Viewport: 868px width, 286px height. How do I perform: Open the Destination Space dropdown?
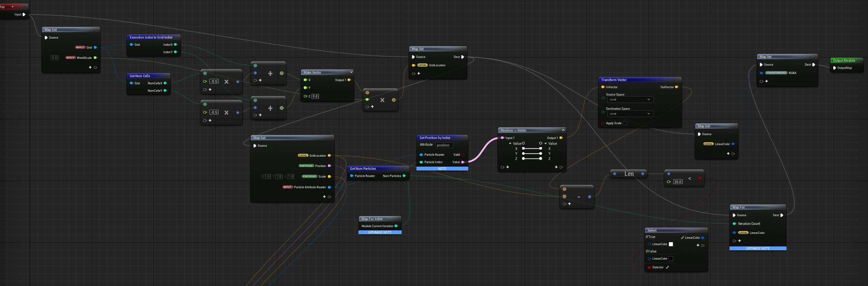[630, 114]
